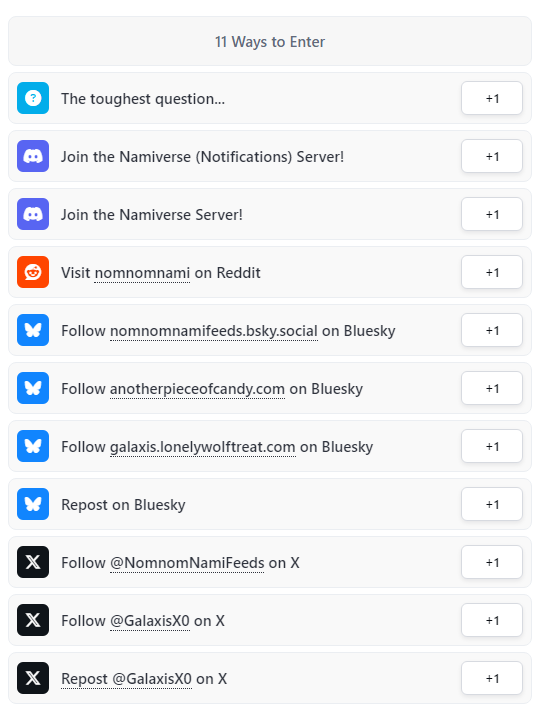Click the question mark icon for toughest question

[33, 98]
